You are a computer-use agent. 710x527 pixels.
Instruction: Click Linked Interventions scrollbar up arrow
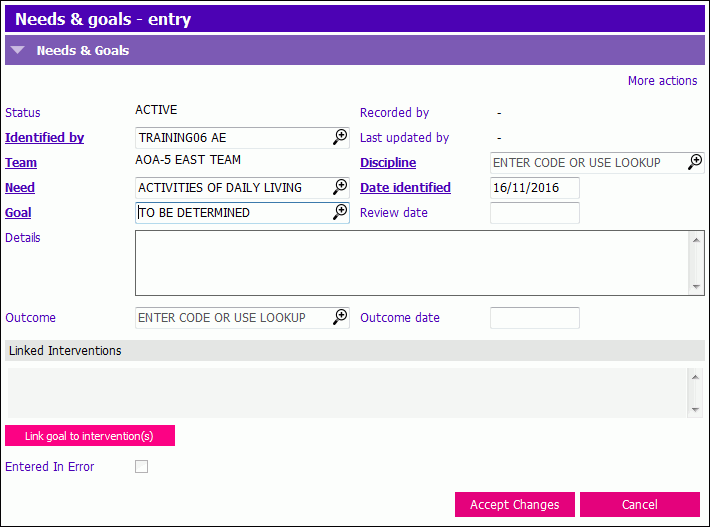coord(695,377)
